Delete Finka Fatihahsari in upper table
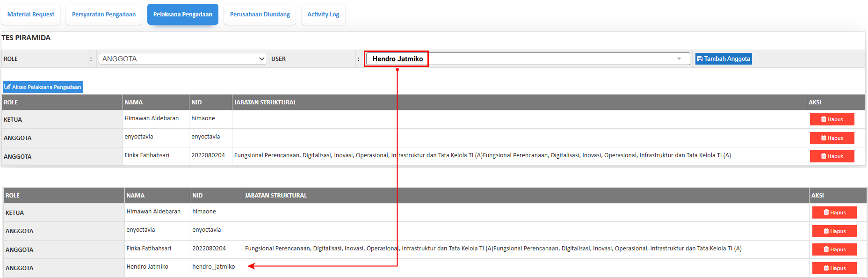The width and height of the screenshot is (868, 278). pos(832,156)
